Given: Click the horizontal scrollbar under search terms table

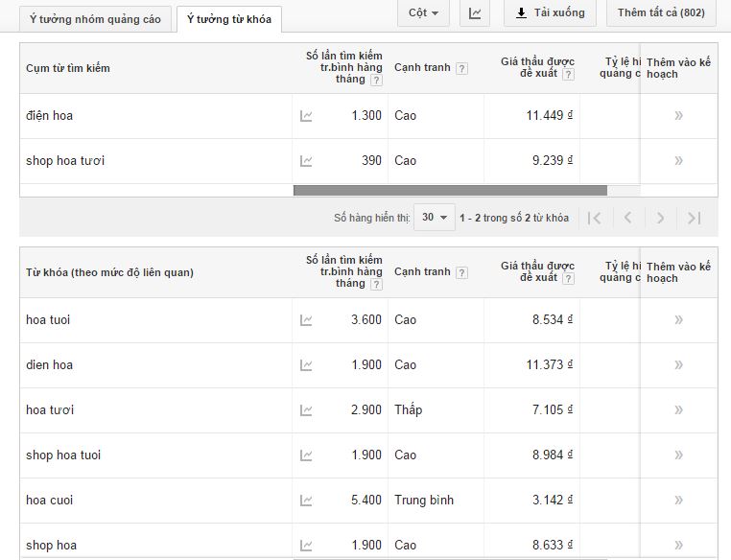Looking at the screenshot, I should coord(450,190).
